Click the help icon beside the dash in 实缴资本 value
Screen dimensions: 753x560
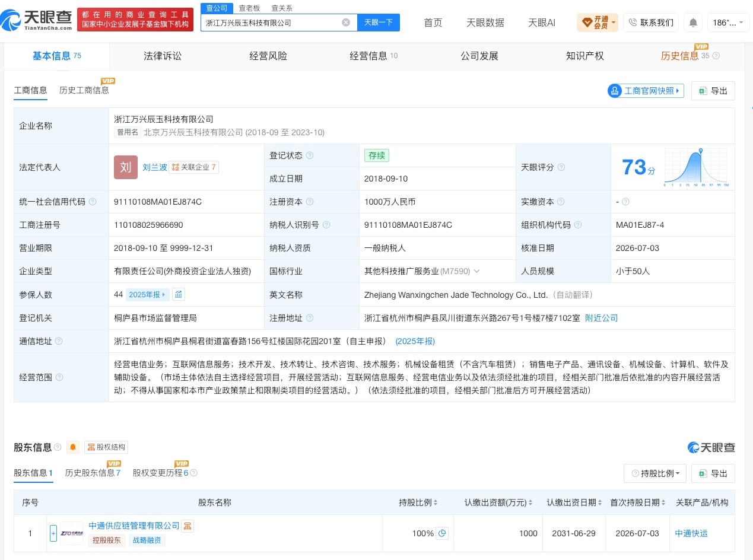[x=625, y=202]
